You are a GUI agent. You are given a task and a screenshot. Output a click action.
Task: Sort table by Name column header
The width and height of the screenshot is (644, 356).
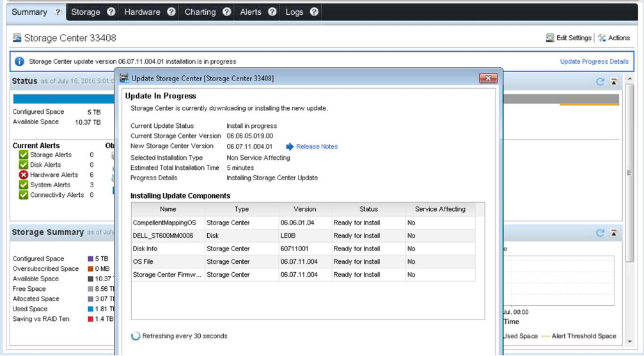pyautogui.click(x=168, y=209)
